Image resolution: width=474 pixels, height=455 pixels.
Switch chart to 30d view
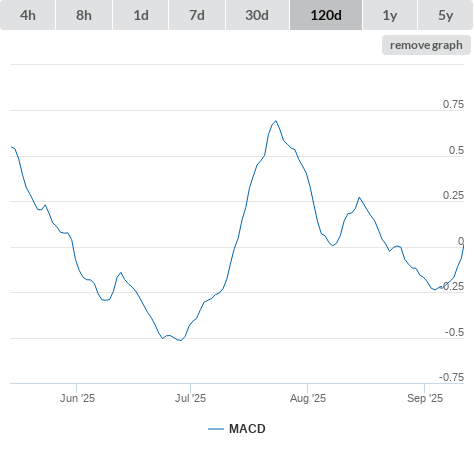(257, 15)
